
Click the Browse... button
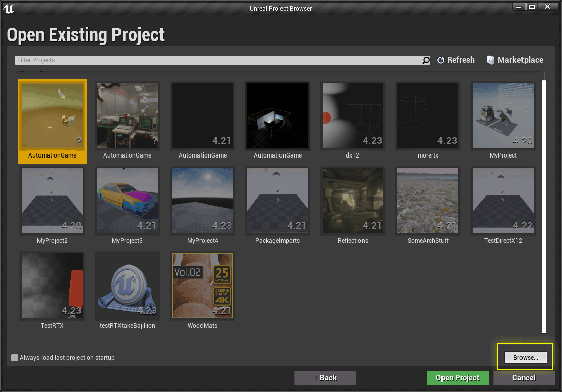pos(526,357)
